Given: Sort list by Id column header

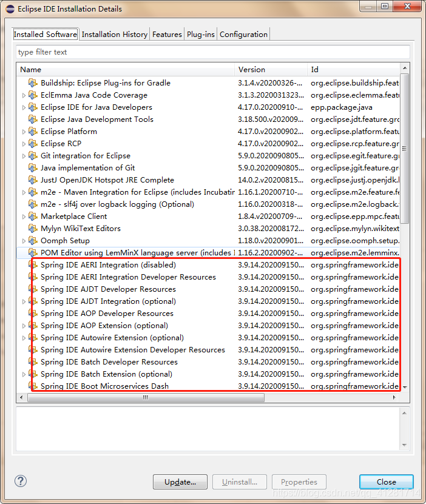Looking at the screenshot, I should click(x=354, y=69).
